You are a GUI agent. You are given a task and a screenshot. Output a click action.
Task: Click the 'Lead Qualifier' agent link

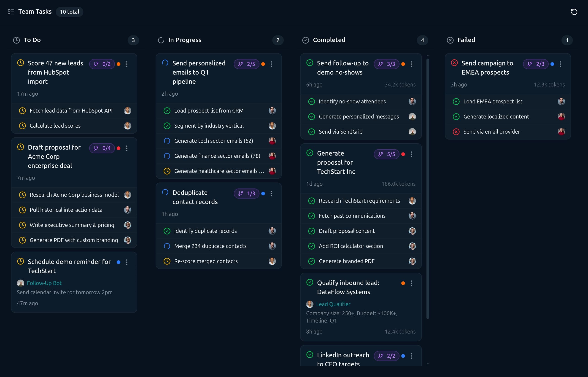[x=333, y=304]
